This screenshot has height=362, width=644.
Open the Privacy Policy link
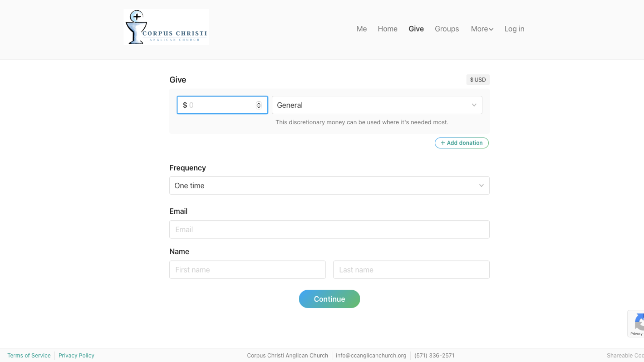point(76,355)
